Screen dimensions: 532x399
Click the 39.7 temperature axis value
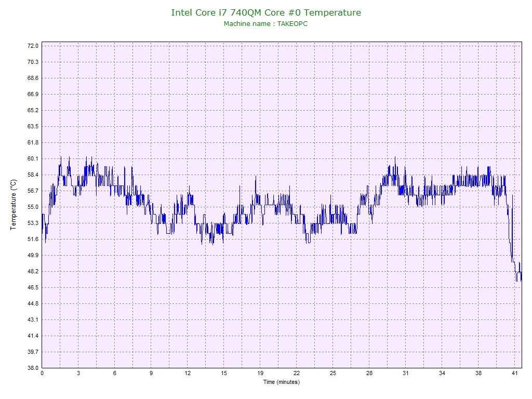tap(33, 352)
